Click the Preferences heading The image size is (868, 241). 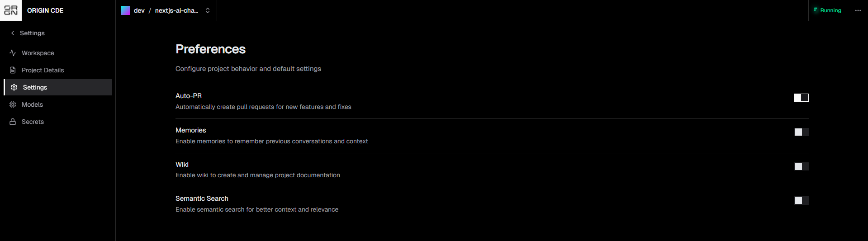[210, 49]
